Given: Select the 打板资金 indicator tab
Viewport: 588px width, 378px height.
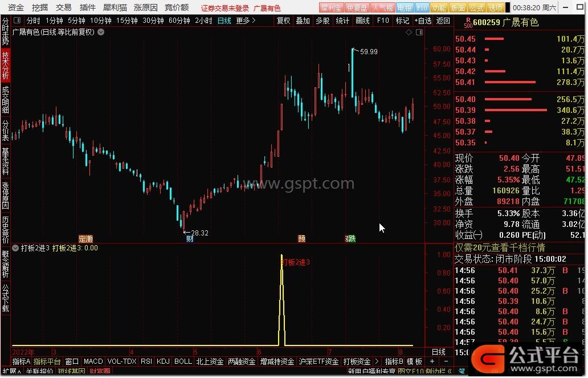Looking at the screenshot, I should (357, 361).
